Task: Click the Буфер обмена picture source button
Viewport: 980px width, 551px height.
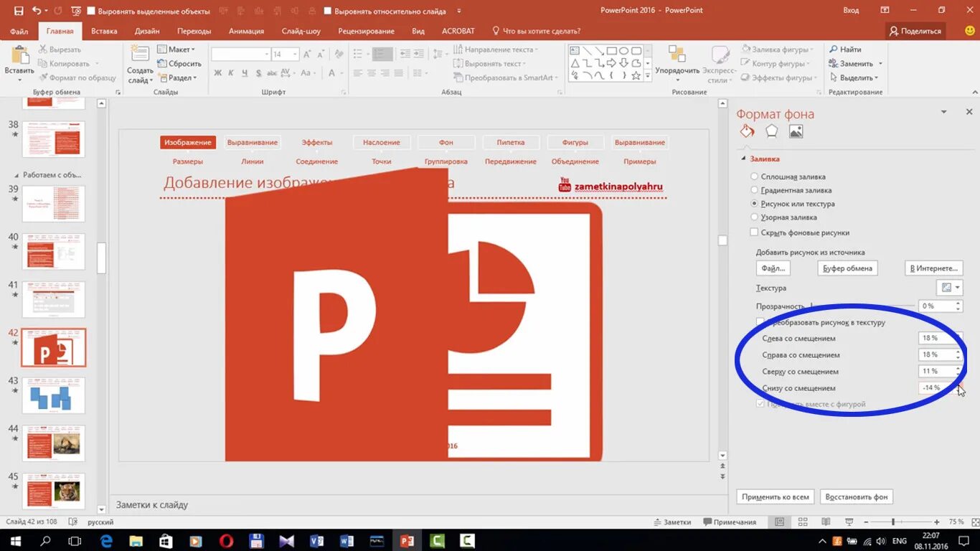Action: [x=847, y=268]
